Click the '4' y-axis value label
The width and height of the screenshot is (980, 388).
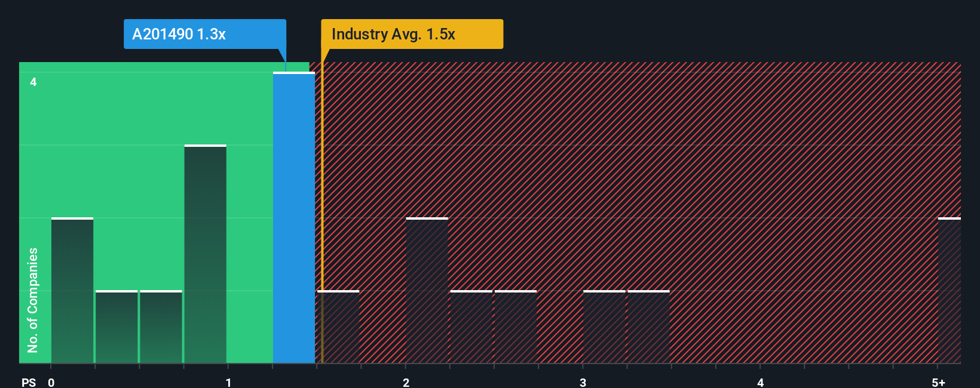(x=33, y=82)
